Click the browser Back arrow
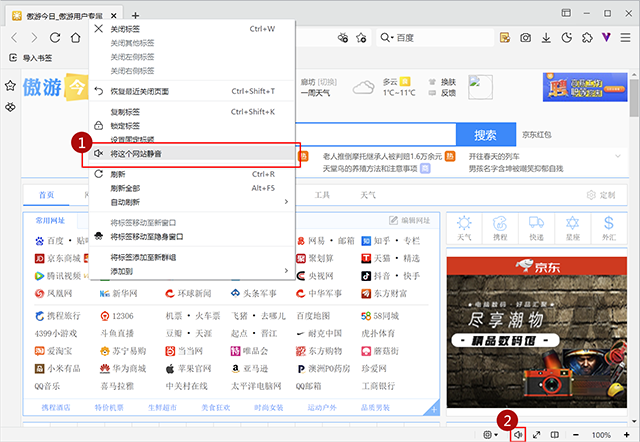 click(14, 38)
